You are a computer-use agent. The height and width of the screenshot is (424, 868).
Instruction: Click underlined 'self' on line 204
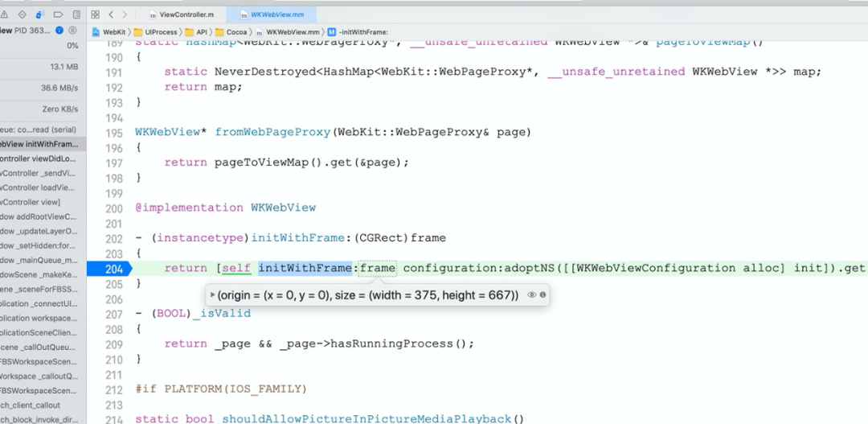click(x=236, y=268)
